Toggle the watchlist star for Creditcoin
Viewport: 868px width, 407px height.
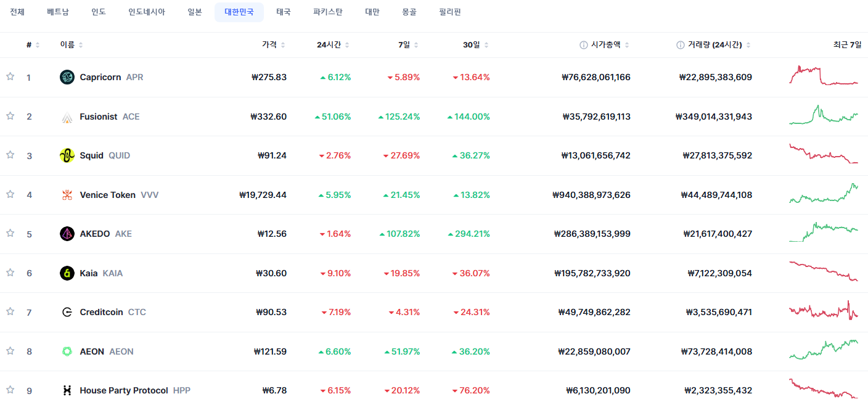[x=10, y=311]
